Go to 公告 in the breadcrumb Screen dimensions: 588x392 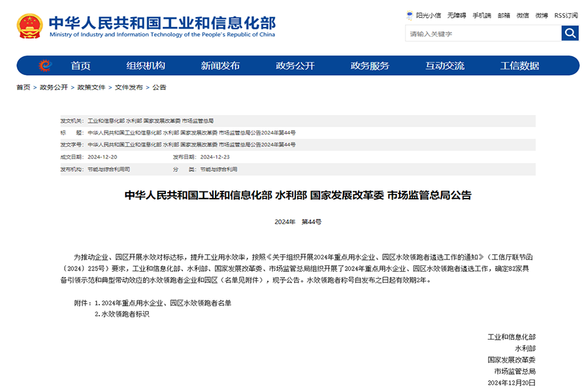coord(159,88)
